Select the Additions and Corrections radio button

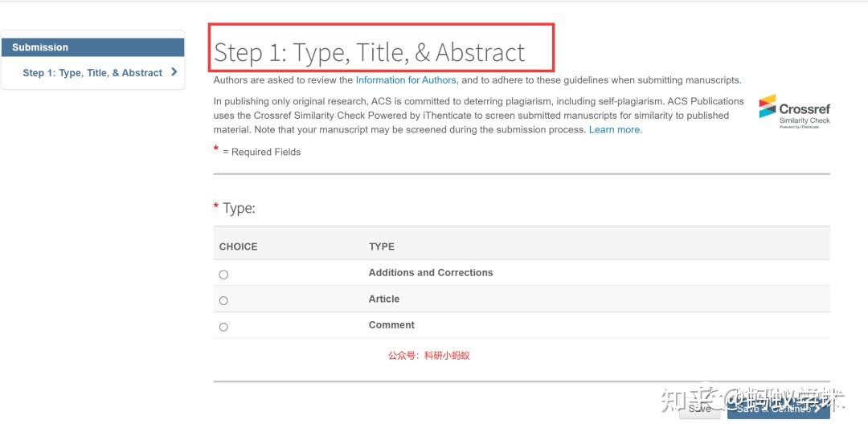[x=223, y=275]
